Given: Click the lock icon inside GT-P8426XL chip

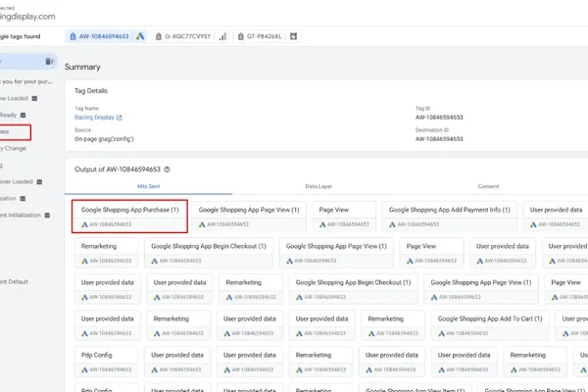Looking at the screenshot, I should (x=241, y=36).
